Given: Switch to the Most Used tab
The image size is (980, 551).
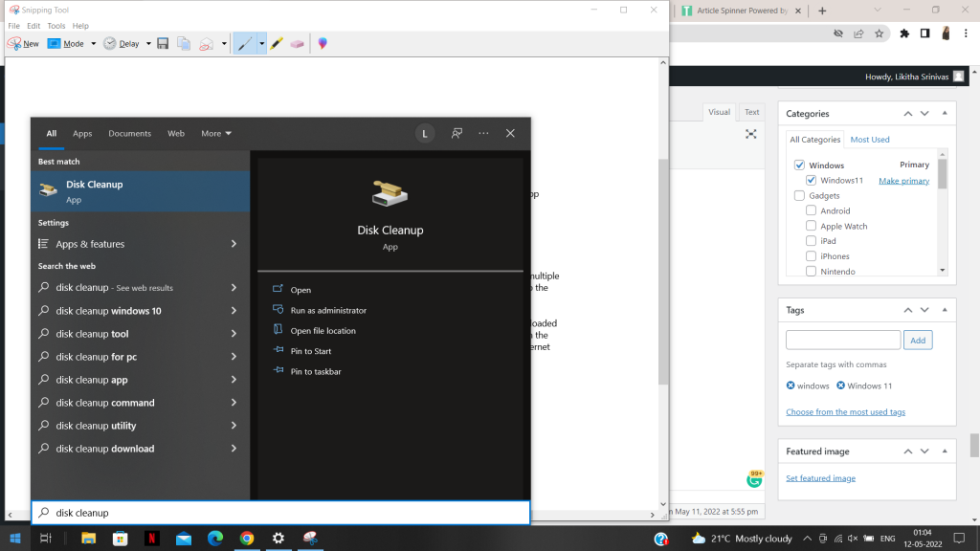Looking at the screenshot, I should tap(869, 139).
